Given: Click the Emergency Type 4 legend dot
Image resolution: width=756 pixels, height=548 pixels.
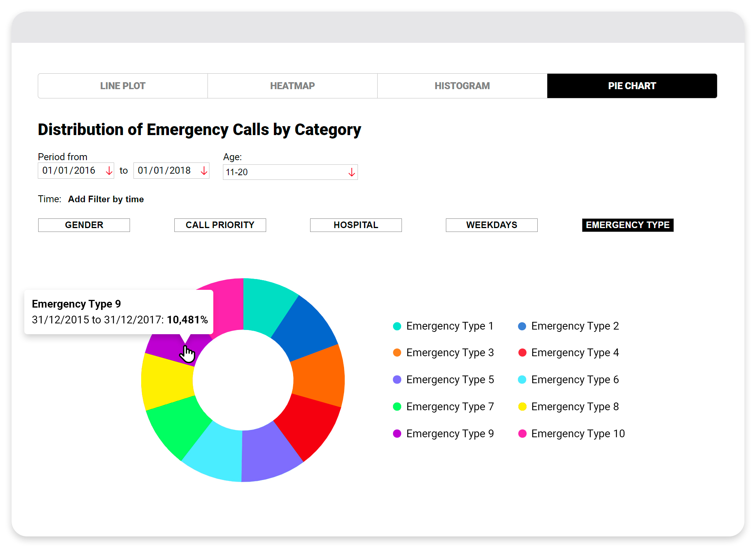Looking at the screenshot, I should 522,353.
